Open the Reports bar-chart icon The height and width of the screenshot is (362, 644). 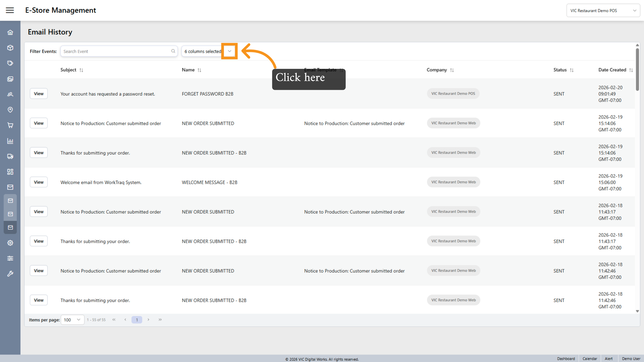pyautogui.click(x=10, y=141)
